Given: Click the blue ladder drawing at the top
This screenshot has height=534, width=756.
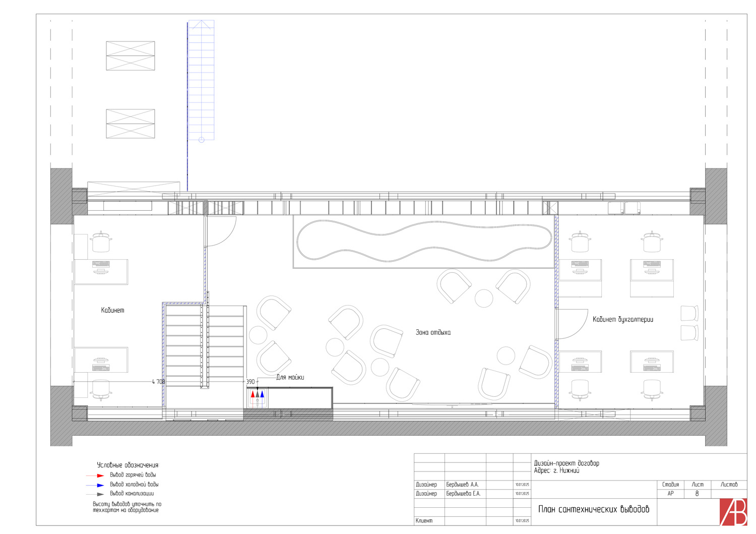Looking at the screenshot, I should [201, 81].
